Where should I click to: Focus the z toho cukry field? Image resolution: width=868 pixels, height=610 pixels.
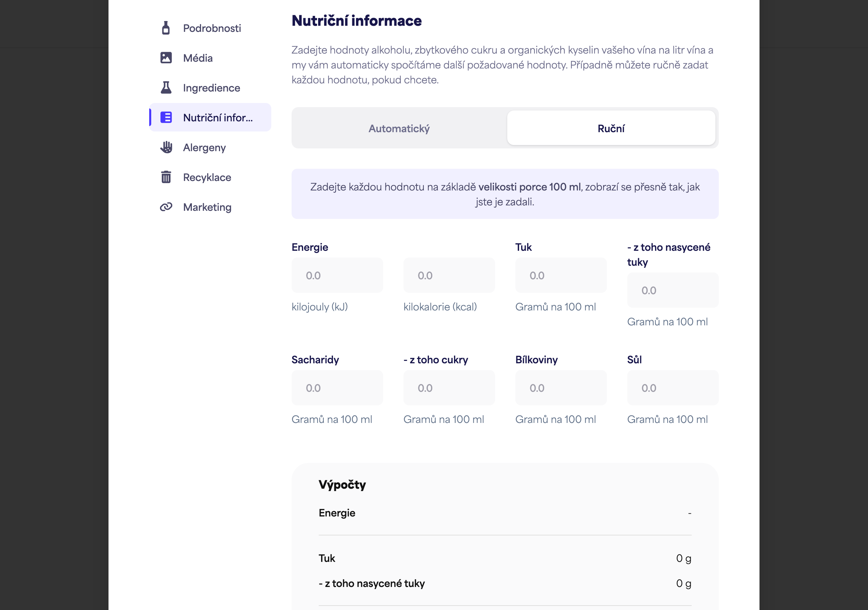449,388
